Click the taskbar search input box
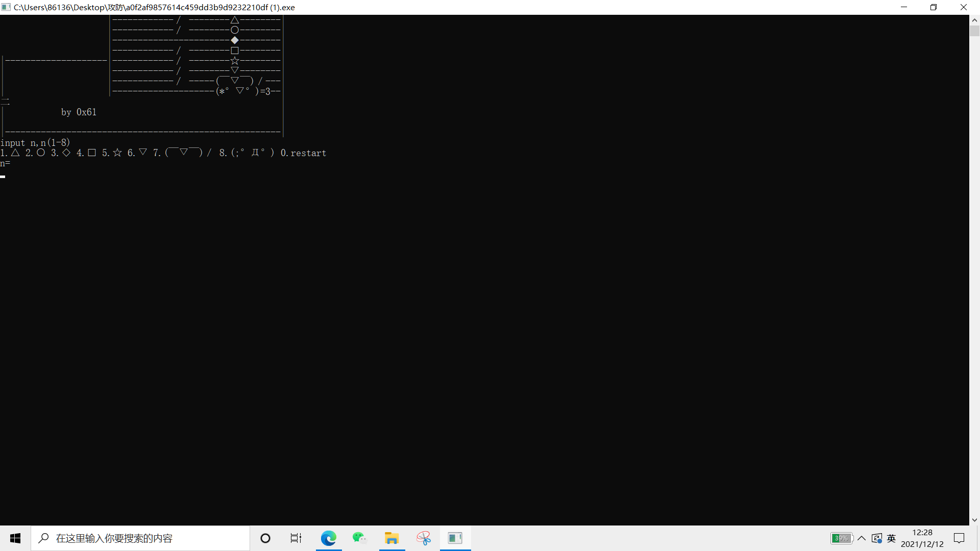Viewport: 980px width, 551px height. pyautogui.click(x=140, y=538)
